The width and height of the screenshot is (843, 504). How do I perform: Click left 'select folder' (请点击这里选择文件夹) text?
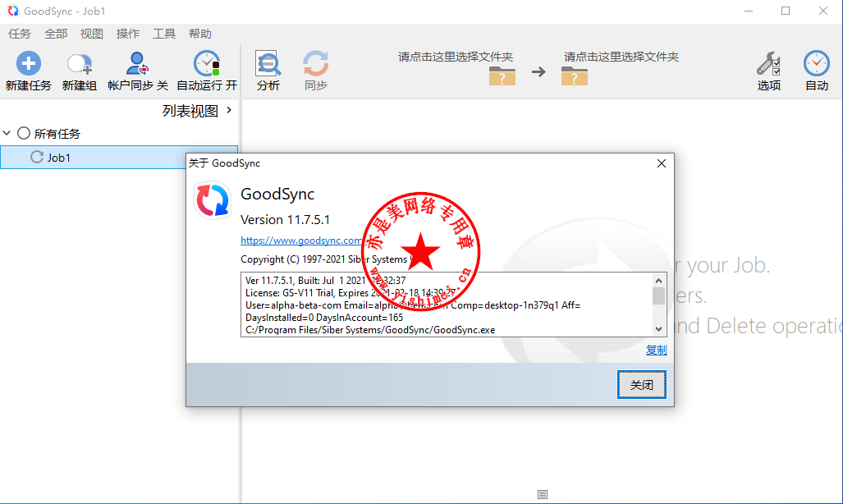coord(456,57)
